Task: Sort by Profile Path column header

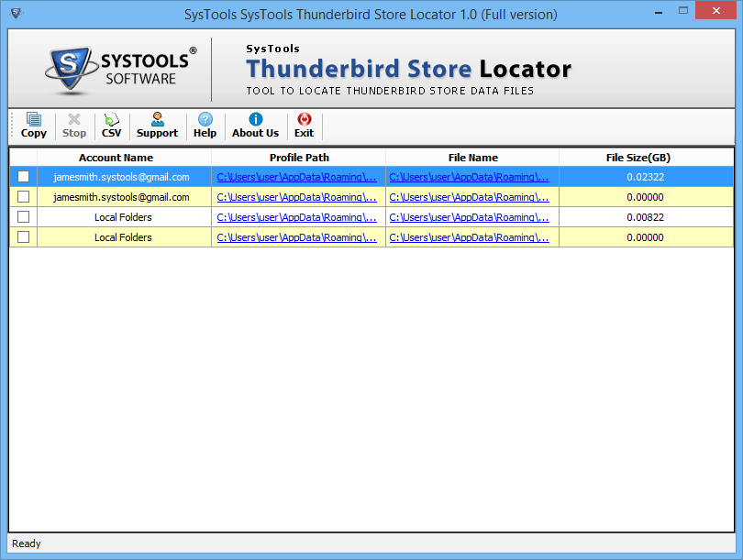Action: pos(299,158)
